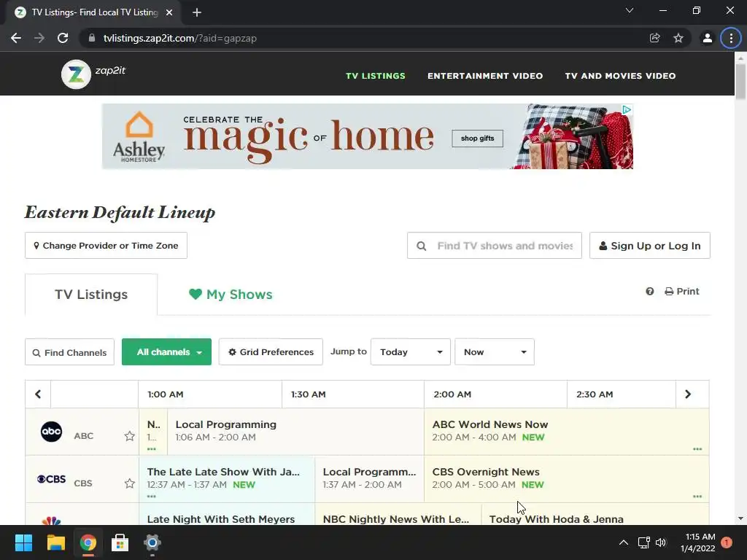Click Sign Up or Log In

coord(650,245)
